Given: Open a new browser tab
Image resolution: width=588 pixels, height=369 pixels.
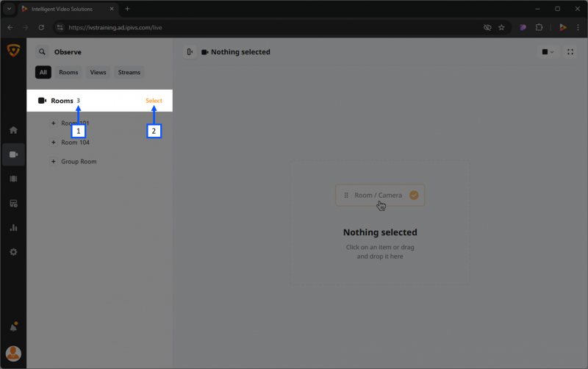Looking at the screenshot, I should click(127, 9).
